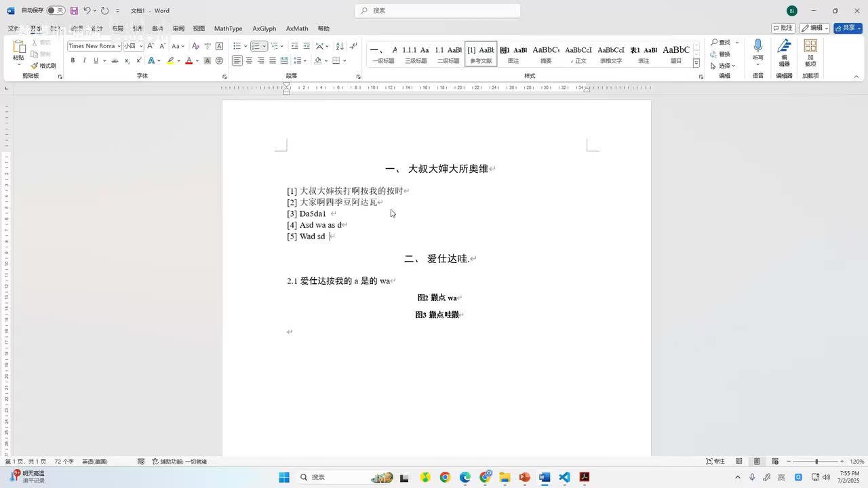
Task: Open the 选择 Select dropdown
Action: pos(723,66)
